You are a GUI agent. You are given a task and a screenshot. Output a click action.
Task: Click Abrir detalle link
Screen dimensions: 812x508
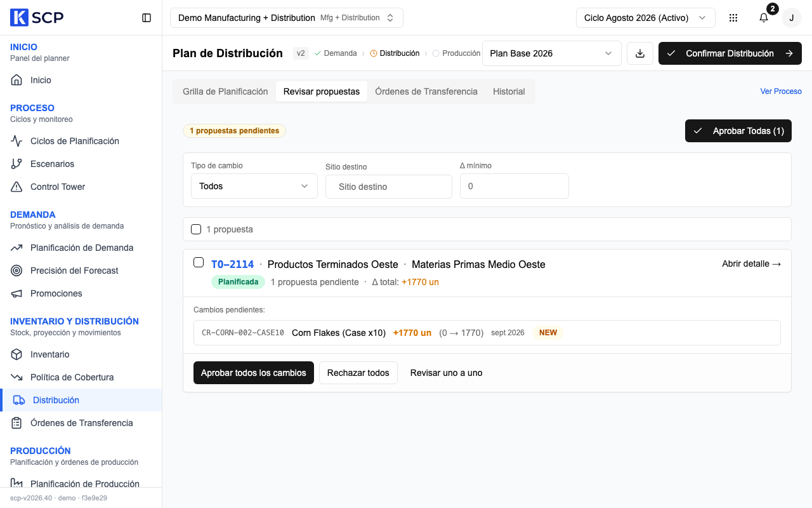coord(752,264)
